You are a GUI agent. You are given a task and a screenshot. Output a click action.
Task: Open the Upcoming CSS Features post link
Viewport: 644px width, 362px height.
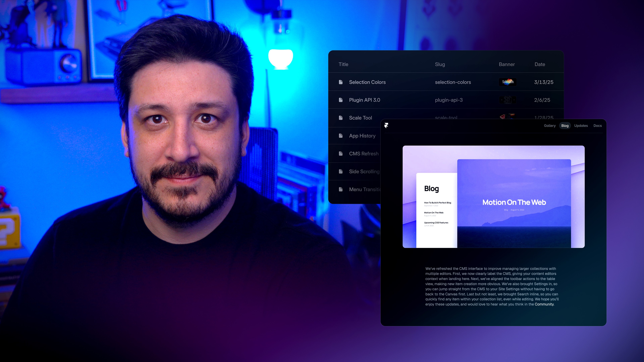(436, 223)
